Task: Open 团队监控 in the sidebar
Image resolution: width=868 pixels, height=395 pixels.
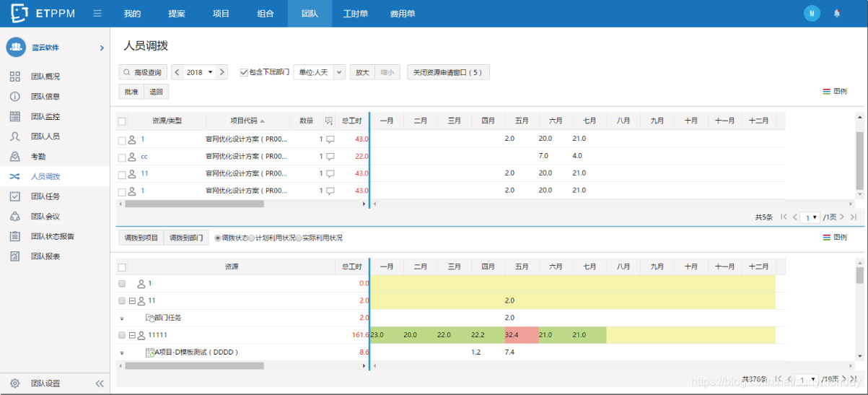Action: click(x=45, y=116)
